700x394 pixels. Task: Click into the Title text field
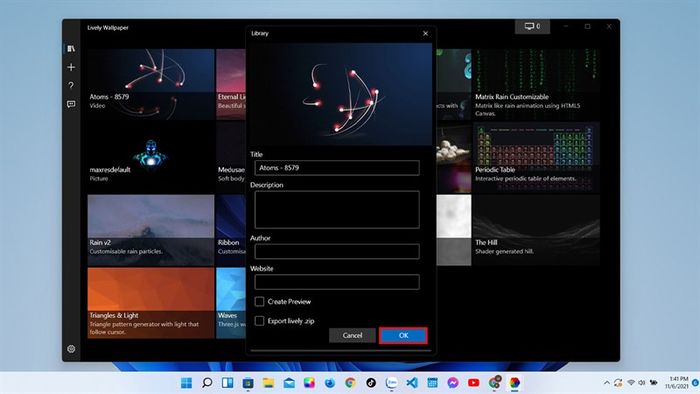tap(337, 168)
